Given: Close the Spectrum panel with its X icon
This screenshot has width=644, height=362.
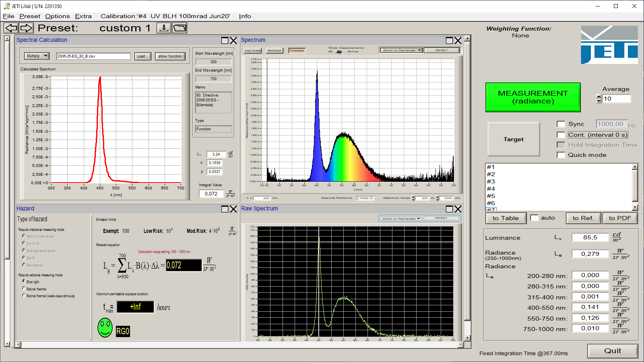Looking at the screenshot, I should tap(458, 40).
